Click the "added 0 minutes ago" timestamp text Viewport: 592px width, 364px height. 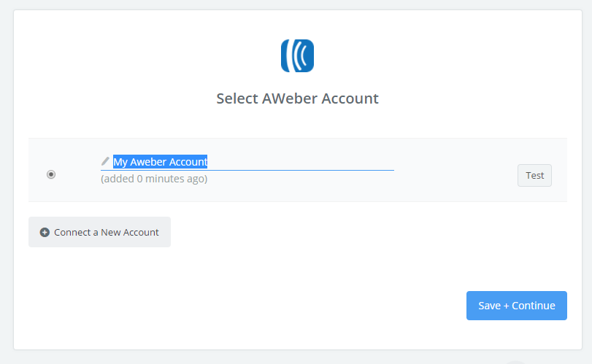click(154, 179)
